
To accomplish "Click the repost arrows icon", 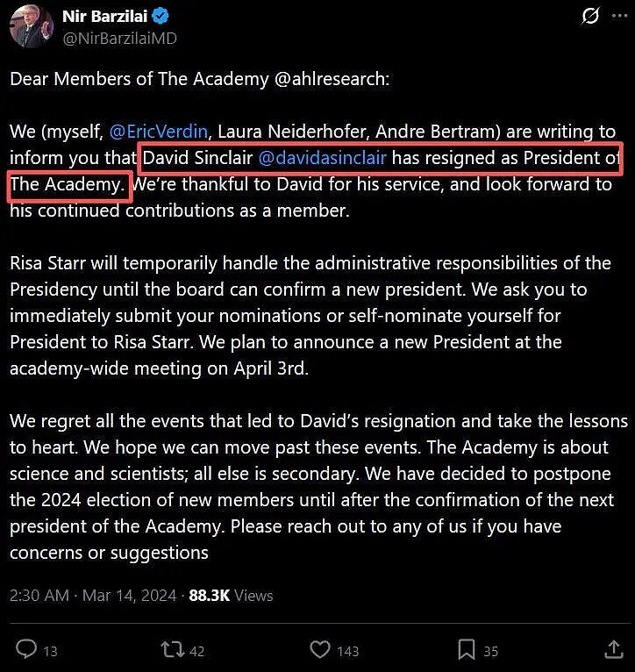I will tap(172, 649).
